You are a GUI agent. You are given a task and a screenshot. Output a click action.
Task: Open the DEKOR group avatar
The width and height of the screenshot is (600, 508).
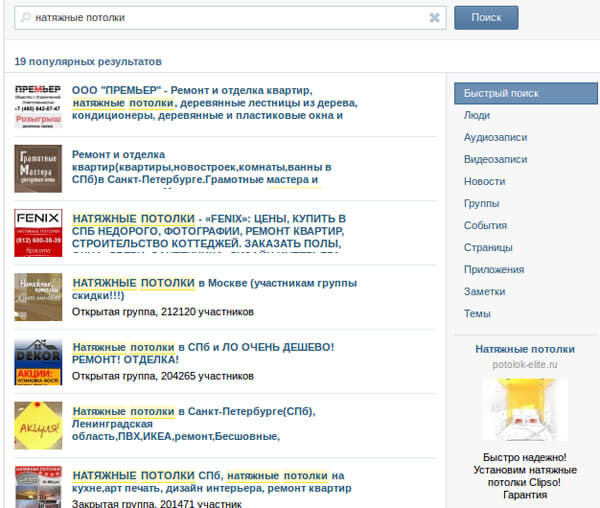pos(38,361)
